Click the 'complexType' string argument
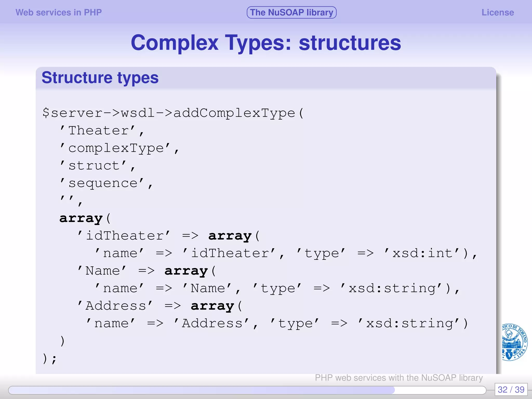 tap(116, 148)
